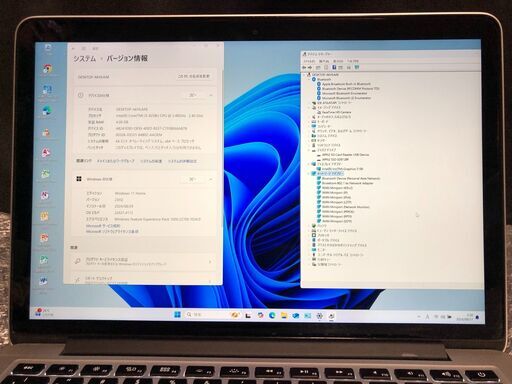Viewport: 512px width, 384px height.
Task: Click taskbar clock and date
Action: coord(464,317)
